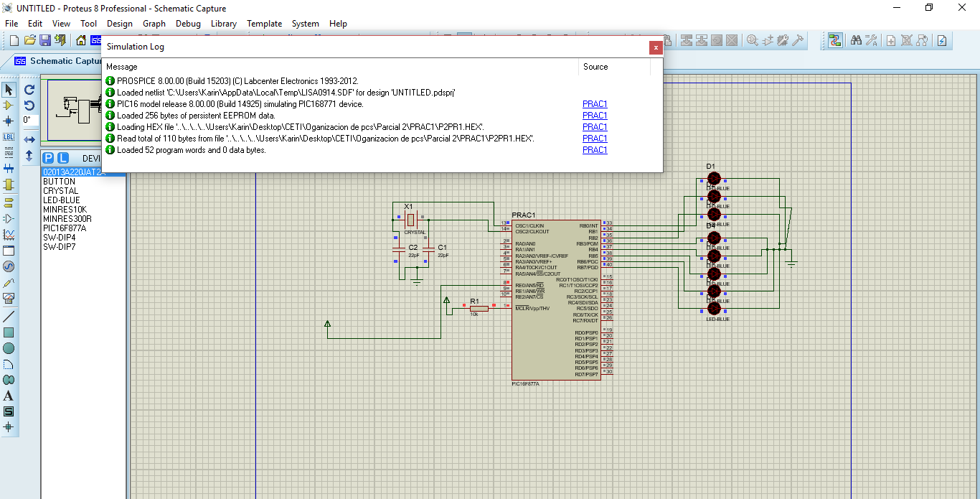
Task: Select the Probe Mode tool
Action: pyautogui.click(x=9, y=283)
